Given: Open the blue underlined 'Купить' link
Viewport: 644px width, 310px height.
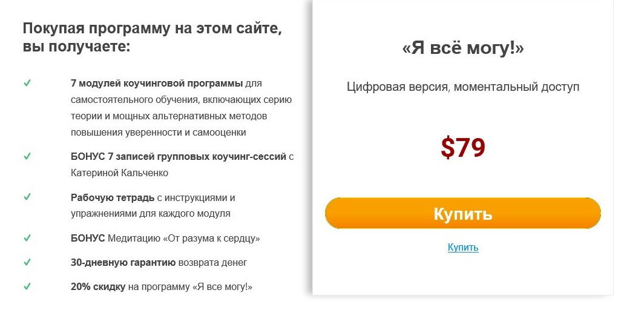Looking at the screenshot, I should tap(463, 247).
